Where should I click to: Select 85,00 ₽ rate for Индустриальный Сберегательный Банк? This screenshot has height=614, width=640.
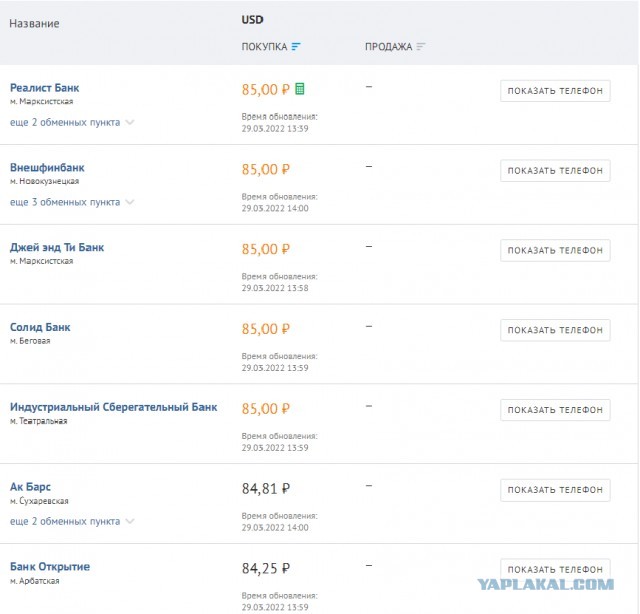pyautogui.click(x=266, y=409)
